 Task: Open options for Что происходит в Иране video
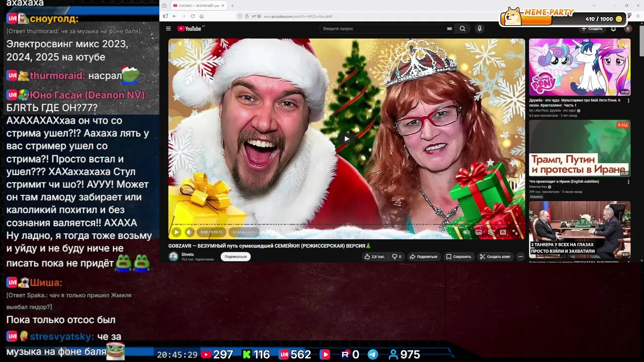[628, 182]
